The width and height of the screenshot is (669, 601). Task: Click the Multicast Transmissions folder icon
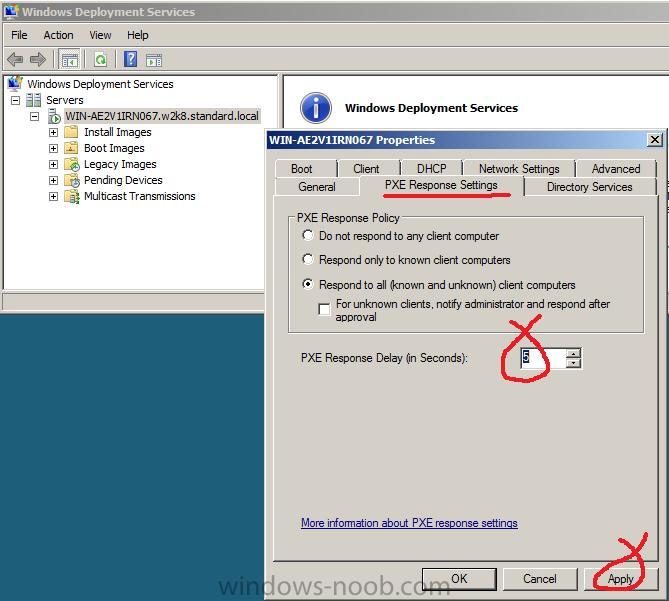72,196
